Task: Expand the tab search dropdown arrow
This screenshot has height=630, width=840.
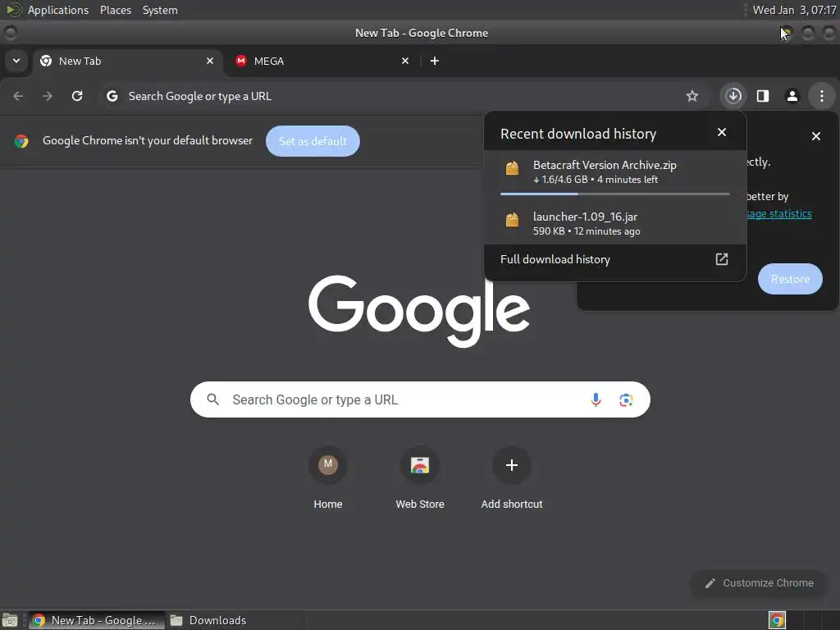Action: [x=16, y=61]
